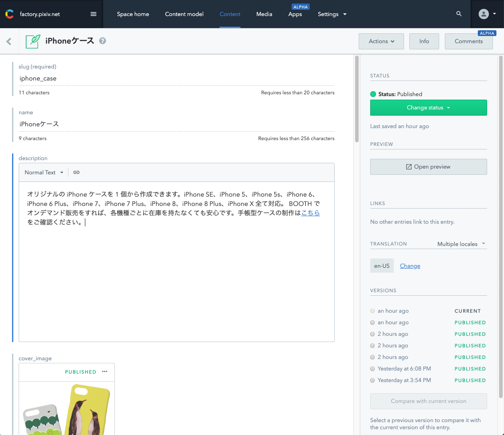The height and width of the screenshot is (435, 504).
Task: Open the Change status dropdown
Action: [428, 108]
